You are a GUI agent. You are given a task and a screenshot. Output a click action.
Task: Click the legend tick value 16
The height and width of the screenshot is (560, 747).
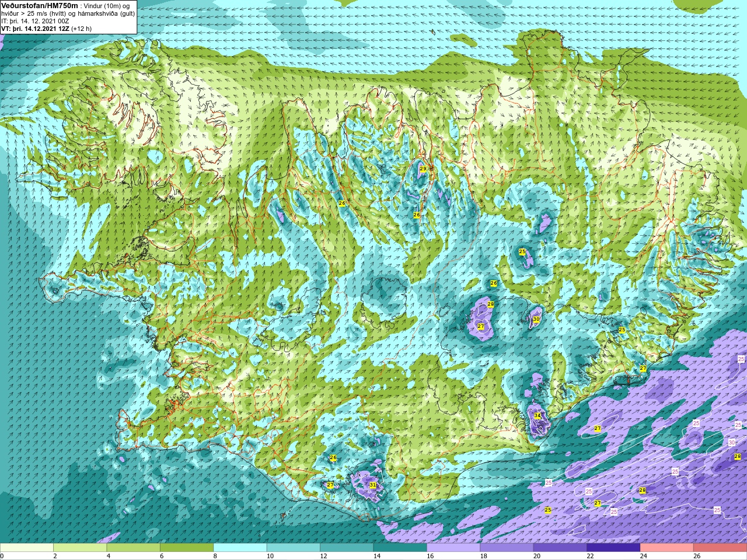[430, 556]
